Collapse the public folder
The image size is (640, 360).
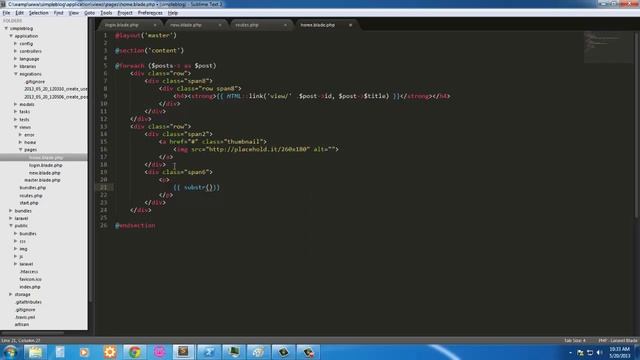coord(11,226)
